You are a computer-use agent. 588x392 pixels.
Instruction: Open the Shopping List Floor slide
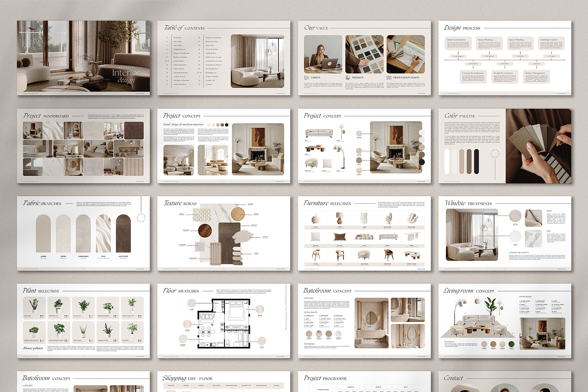[224, 382]
